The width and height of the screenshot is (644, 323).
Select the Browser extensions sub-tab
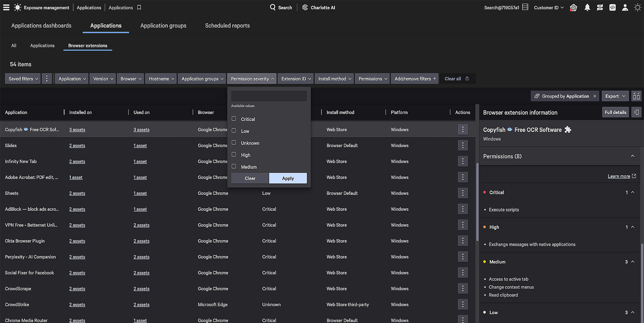(88, 46)
